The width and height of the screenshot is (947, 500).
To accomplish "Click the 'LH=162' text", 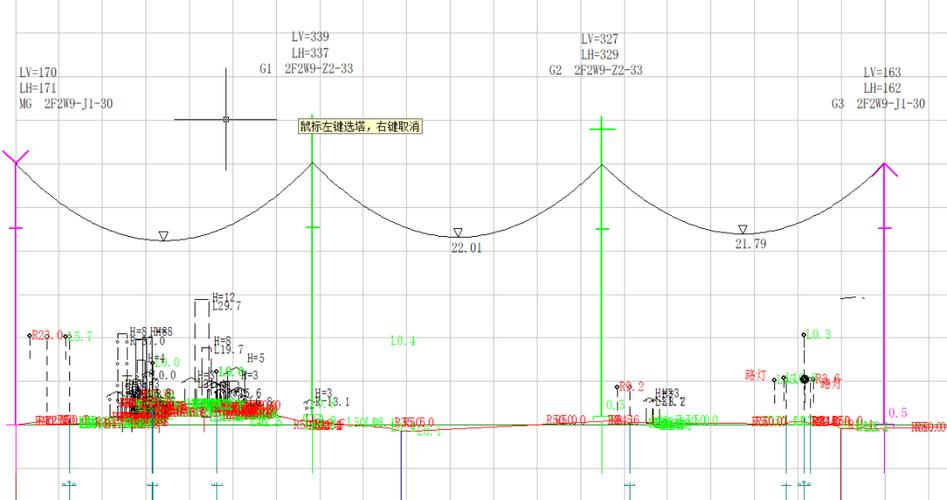I will 882,88.
